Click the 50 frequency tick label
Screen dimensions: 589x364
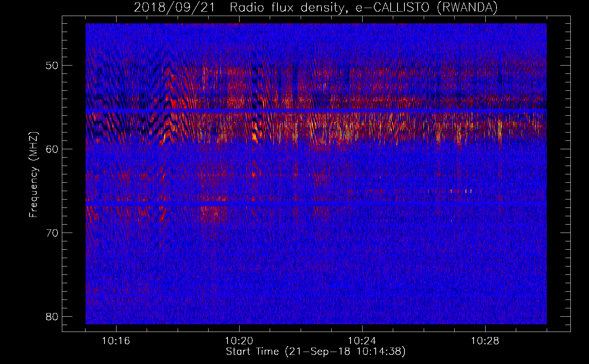pos(52,66)
